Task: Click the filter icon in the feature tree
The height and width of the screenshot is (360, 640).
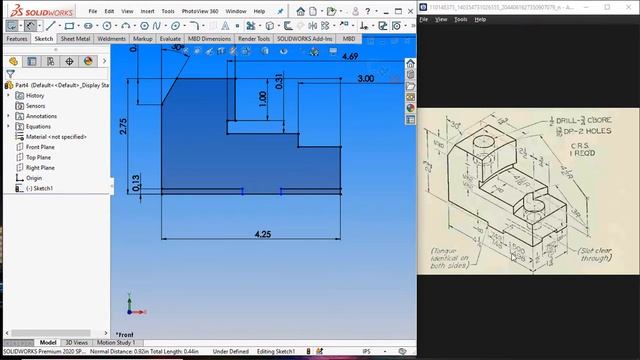Action: pos(11,74)
